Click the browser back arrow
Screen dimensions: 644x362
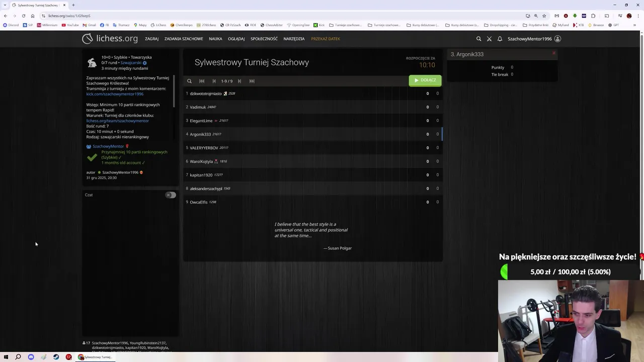[x=6, y=16]
